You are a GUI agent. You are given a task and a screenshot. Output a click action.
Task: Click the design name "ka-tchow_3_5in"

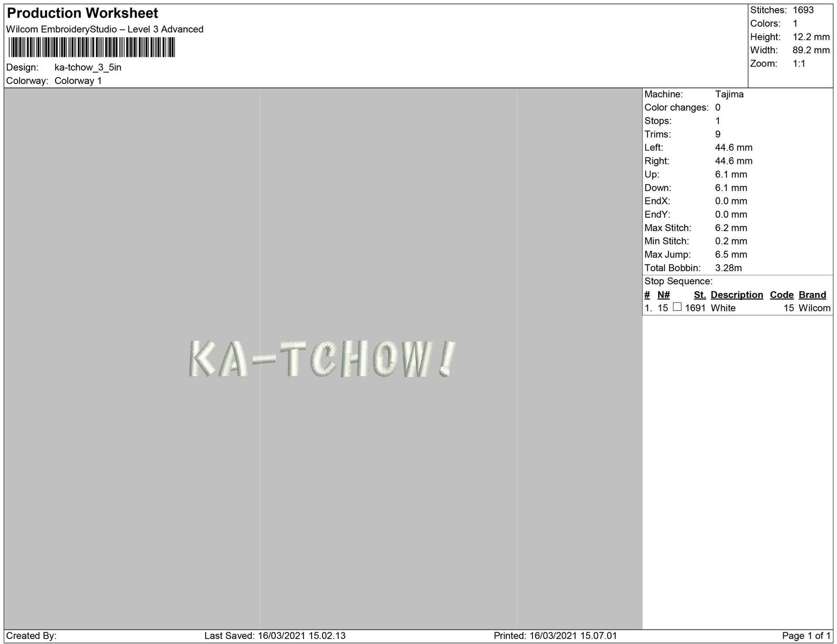[x=88, y=67]
